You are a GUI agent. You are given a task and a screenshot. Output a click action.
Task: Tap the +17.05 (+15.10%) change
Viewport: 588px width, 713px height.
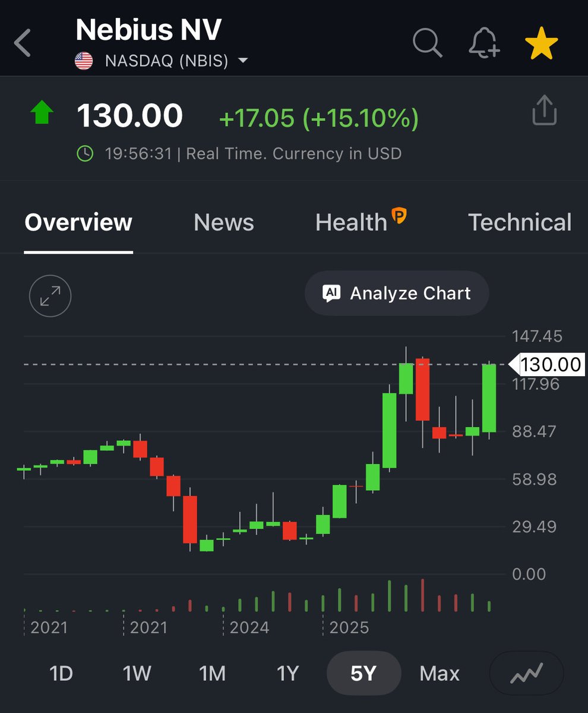pos(319,118)
